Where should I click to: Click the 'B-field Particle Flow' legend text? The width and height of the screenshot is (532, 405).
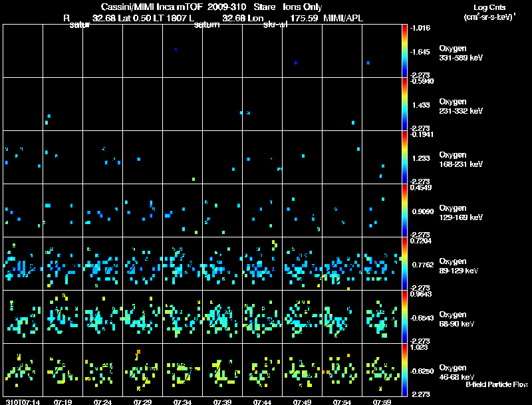[x=497, y=384]
